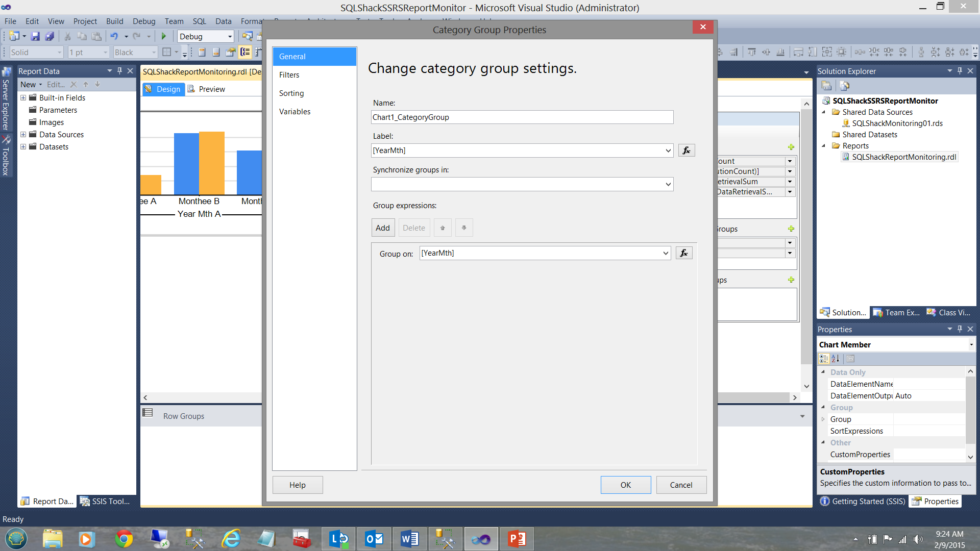This screenshot has height=551, width=980.
Task: Expand the Datasets tree node
Action: [23, 147]
